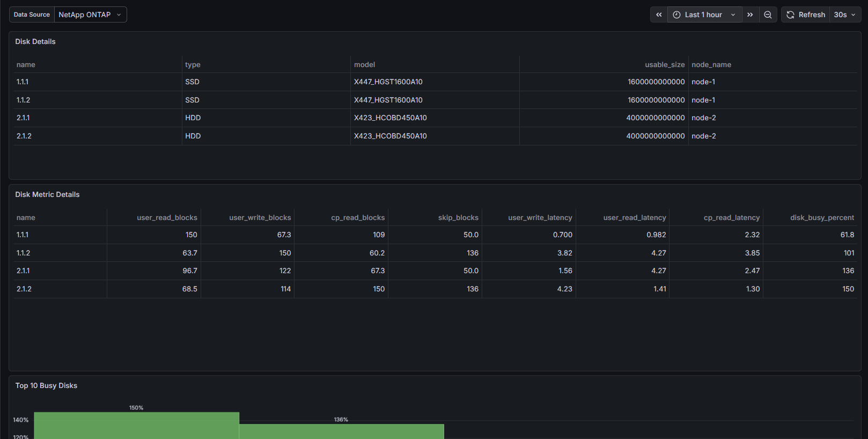This screenshot has width=868, height=439.
Task: Click the refresh circular arrows icon
Action: pyautogui.click(x=790, y=14)
